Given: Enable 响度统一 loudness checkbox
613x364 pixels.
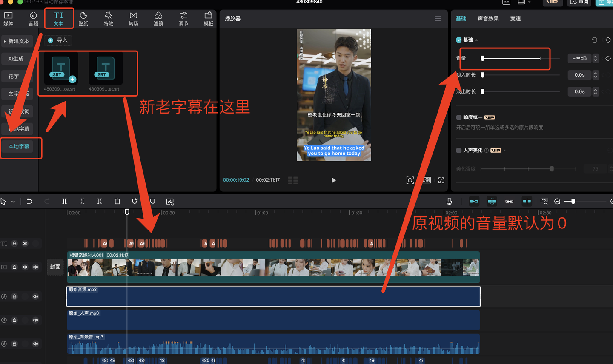Looking at the screenshot, I should click(459, 117).
